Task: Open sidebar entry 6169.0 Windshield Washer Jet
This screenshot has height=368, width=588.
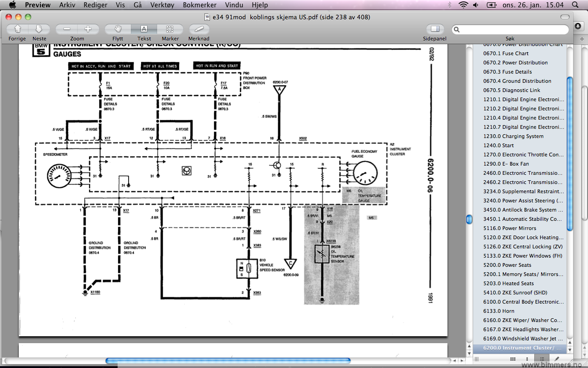Action: pos(523,339)
